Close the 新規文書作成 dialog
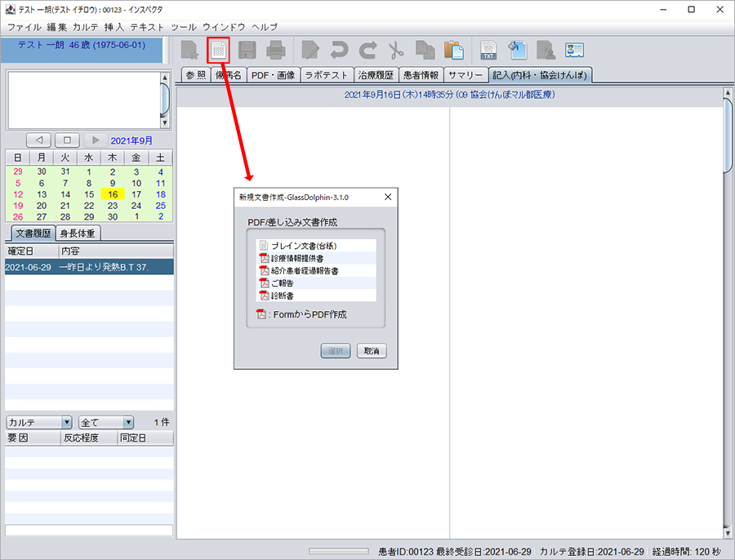This screenshot has width=735, height=560. 388,197
